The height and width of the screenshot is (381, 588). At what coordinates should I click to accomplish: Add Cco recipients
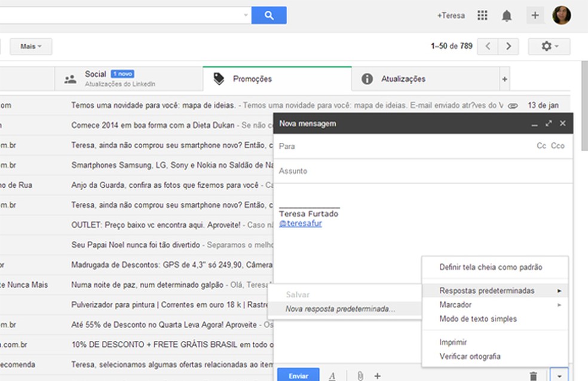point(558,146)
